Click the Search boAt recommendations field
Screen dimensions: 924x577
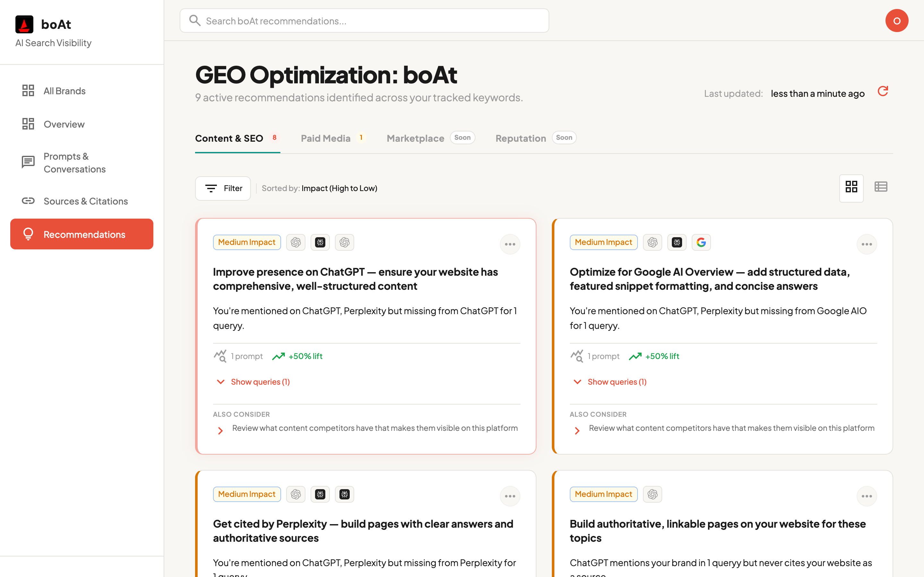point(364,21)
